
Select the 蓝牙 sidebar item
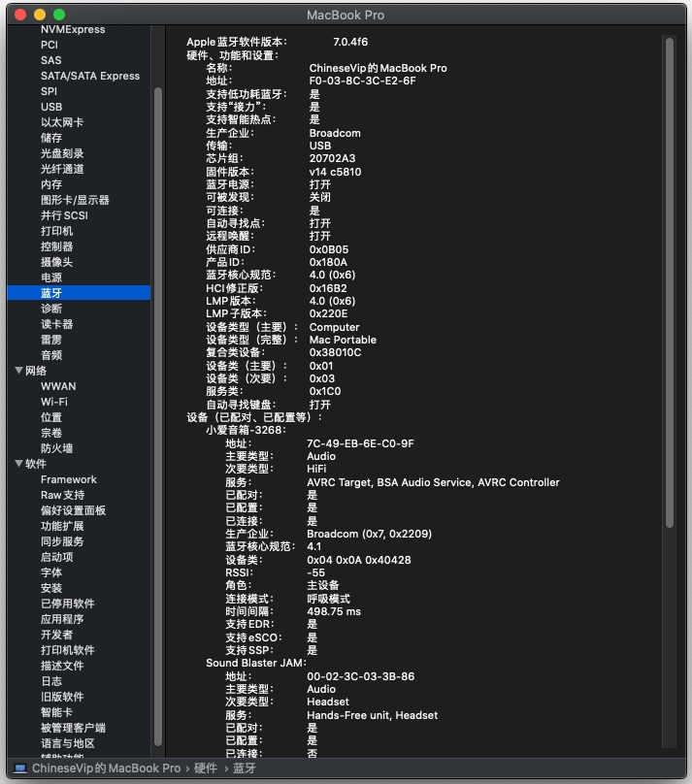(79, 293)
